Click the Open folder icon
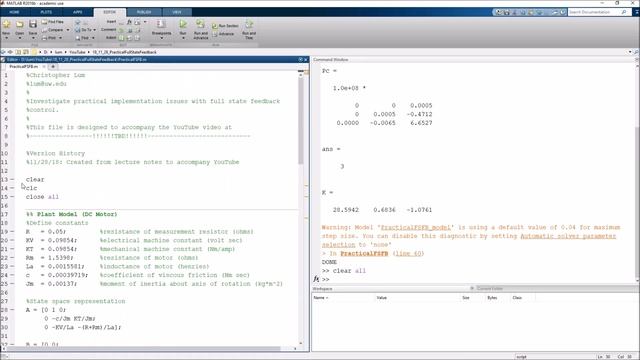 point(19,24)
